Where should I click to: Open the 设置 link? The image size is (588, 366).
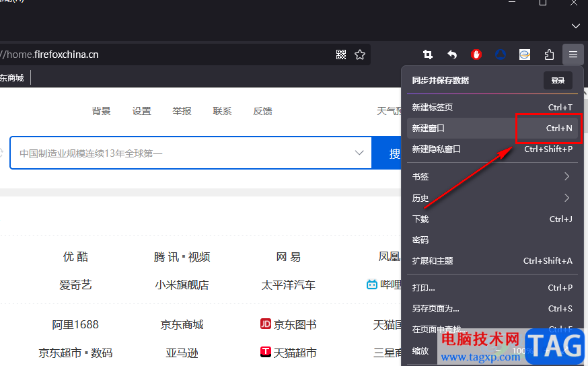click(142, 112)
